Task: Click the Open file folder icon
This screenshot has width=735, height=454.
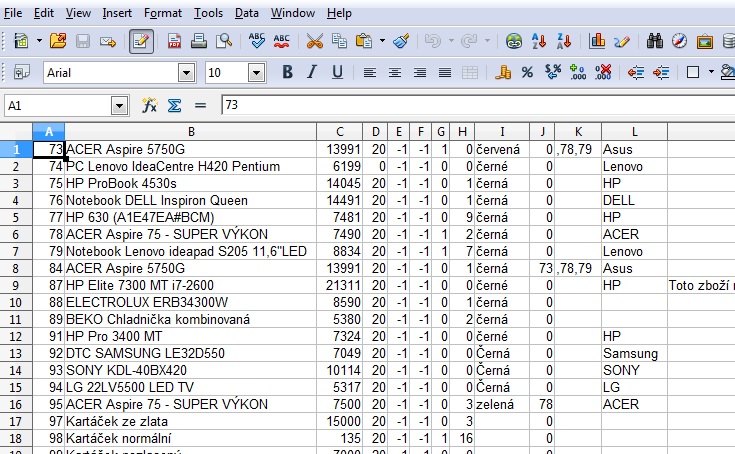Action: (x=58, y=41)
